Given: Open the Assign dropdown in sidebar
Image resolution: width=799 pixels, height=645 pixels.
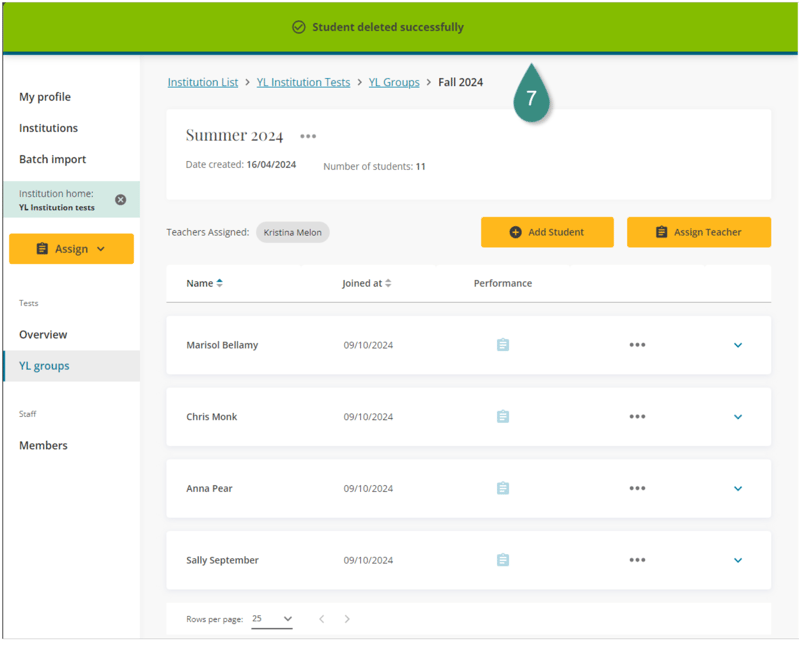Looking at the screenshot, I should pyautogui.click(x=71, y=249).
